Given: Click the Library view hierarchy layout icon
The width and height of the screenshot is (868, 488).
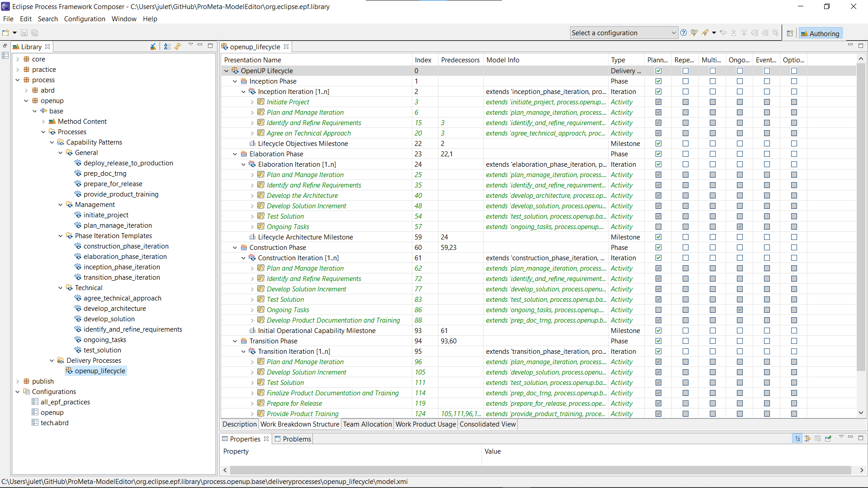Looking at the screenshot, I should pyautogui.click(x=167, y=47).
